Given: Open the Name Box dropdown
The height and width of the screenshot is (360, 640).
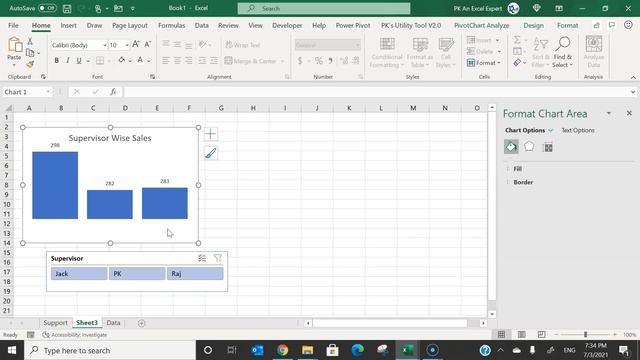Looking at the screenshot, I should tap(48, 92).
